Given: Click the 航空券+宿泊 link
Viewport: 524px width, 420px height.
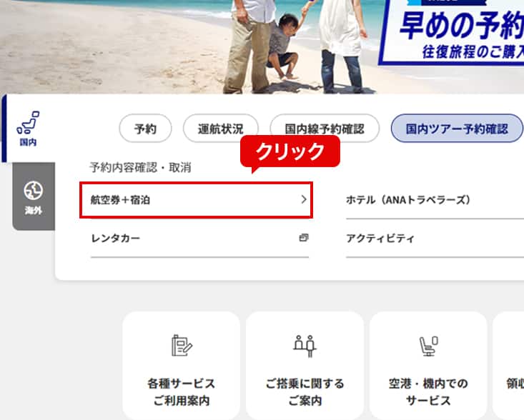Looking at the screenshot, I should click(196, 200).
